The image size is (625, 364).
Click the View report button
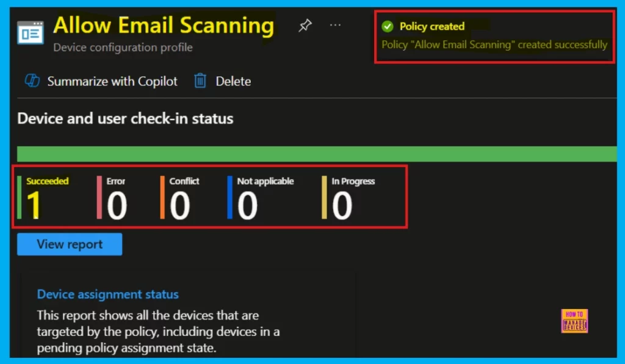[x=70, y=244]
